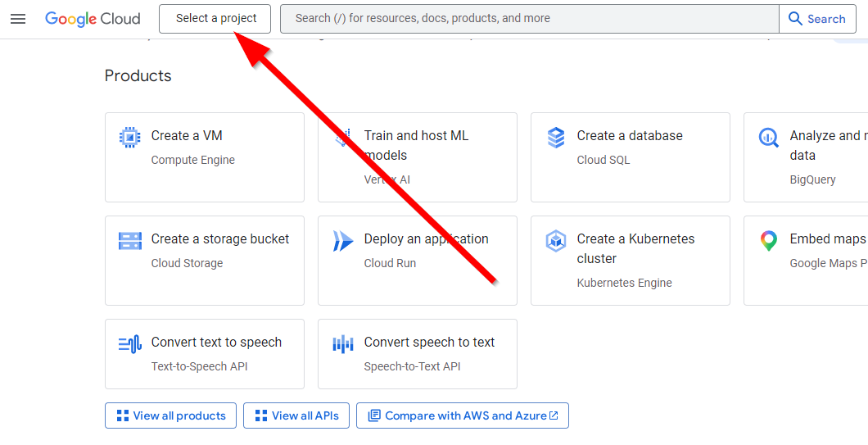
Task: Click the Kubernetes Engine hexagon icon
Action: pos(556,241)
